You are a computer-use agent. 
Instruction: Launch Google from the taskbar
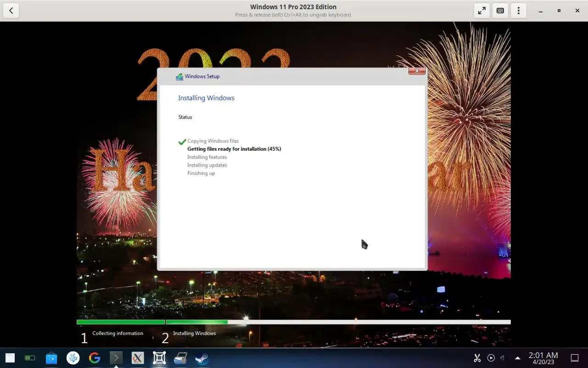click(95, 358)
